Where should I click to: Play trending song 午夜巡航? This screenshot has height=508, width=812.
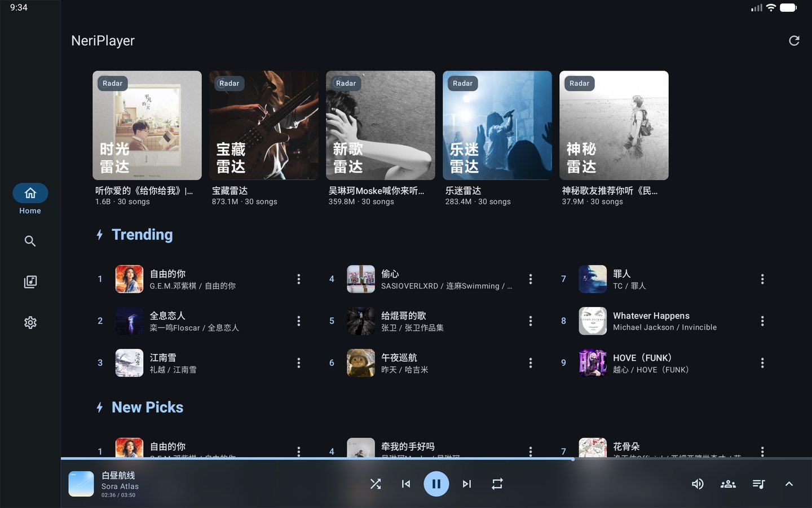(x=434, y=363)
